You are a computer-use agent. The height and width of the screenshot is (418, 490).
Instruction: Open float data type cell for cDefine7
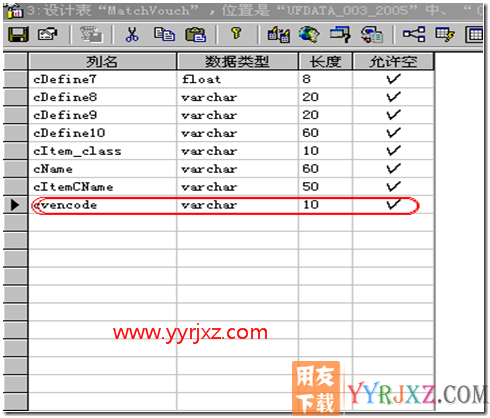coord(238,79)
